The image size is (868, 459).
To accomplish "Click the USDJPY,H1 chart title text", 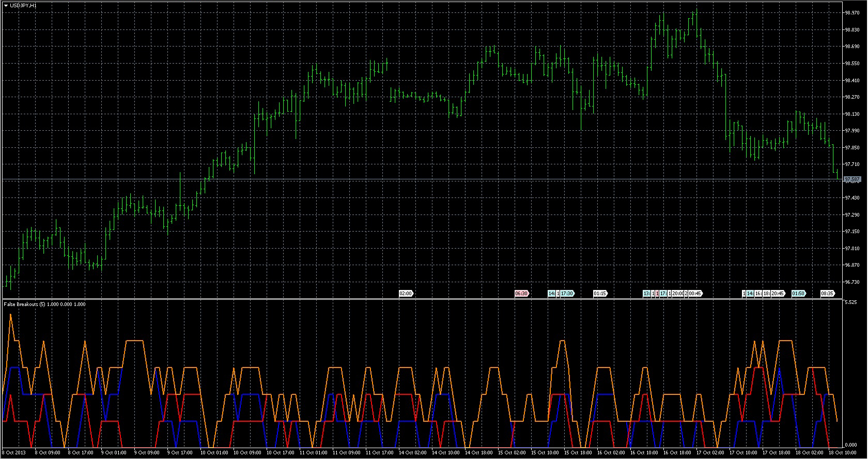I will 23,5.
